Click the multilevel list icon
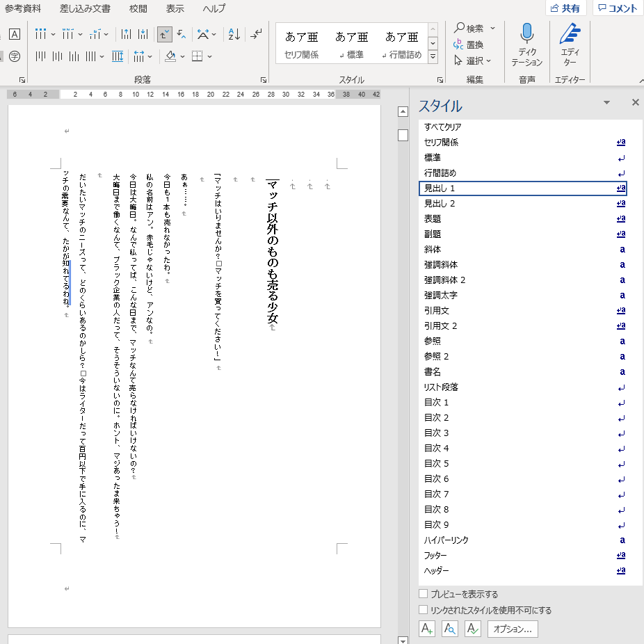Image resolution: width=644 pixels, height=644 pixels. pos(95,34)
